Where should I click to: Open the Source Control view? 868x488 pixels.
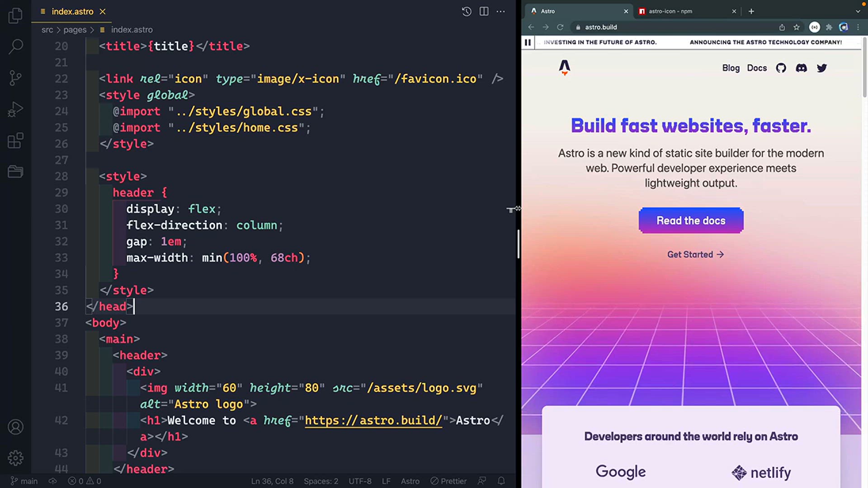coord(15,78)
